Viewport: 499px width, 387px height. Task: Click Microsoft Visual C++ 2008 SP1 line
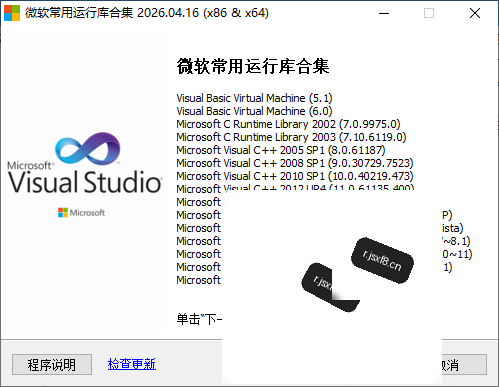click(x=295, y=163)
